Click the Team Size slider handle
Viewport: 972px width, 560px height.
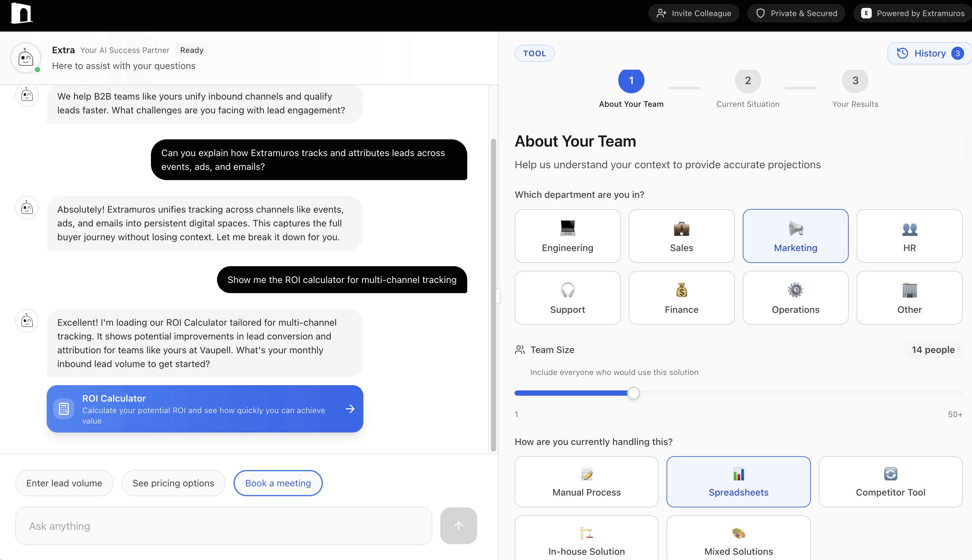[633, 393]
